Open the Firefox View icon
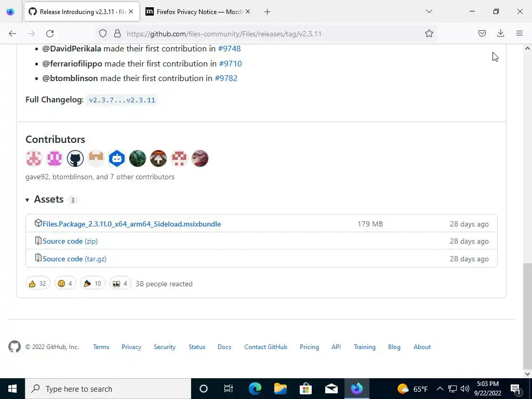This screenshot has width=532, height=399. coord(10,12)
